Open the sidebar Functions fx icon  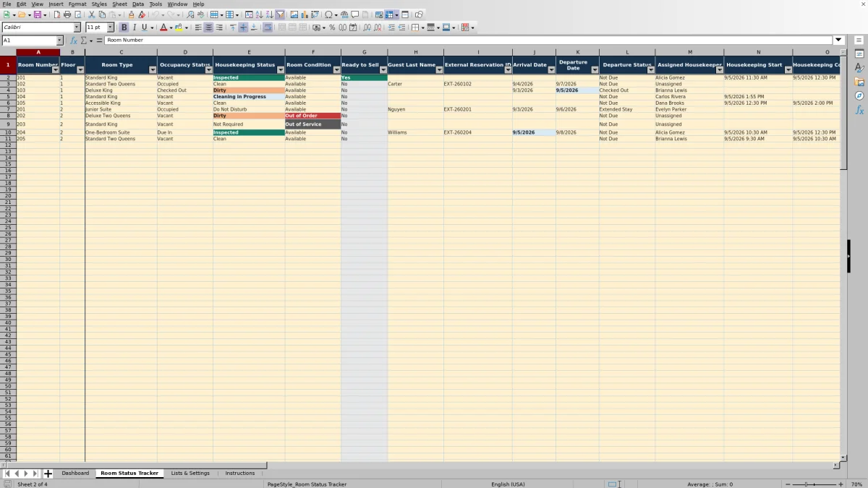coord(859,110)
